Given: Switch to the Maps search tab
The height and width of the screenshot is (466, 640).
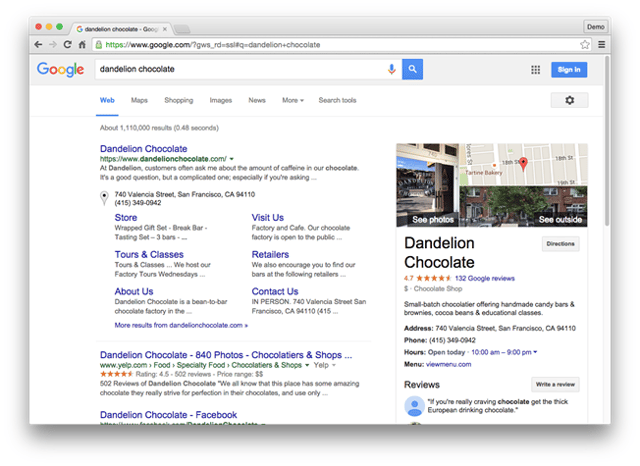Looking at the screenshot, I should pos(139,100).
